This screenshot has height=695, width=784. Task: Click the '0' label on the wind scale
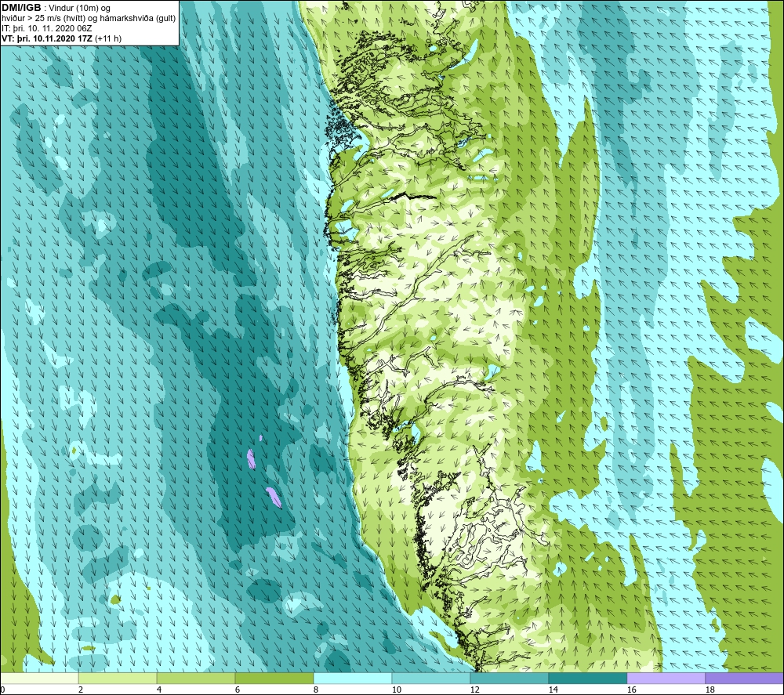[2, 690]
